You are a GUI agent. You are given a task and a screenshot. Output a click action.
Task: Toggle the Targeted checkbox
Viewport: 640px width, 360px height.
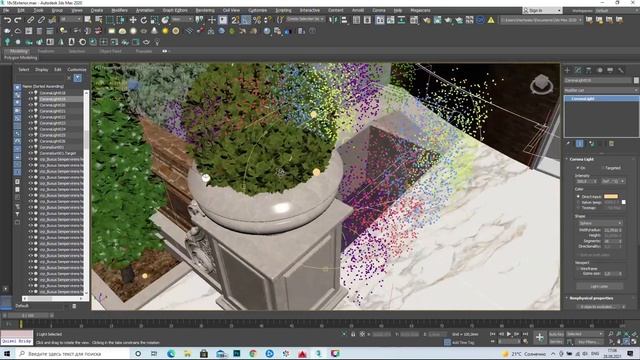[602, 168]
